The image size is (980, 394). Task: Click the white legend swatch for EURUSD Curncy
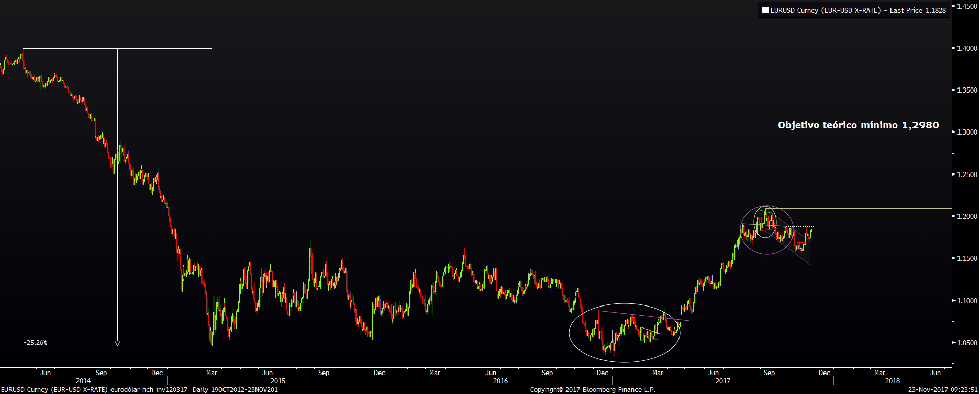click(x=765, y=10)
